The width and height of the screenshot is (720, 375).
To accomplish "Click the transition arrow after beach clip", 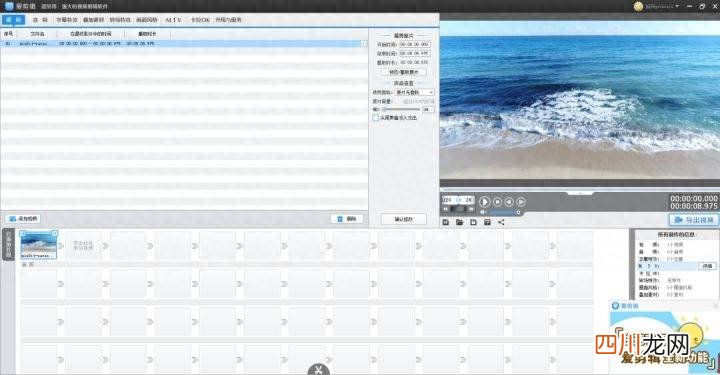I will [x=61, y=246].
